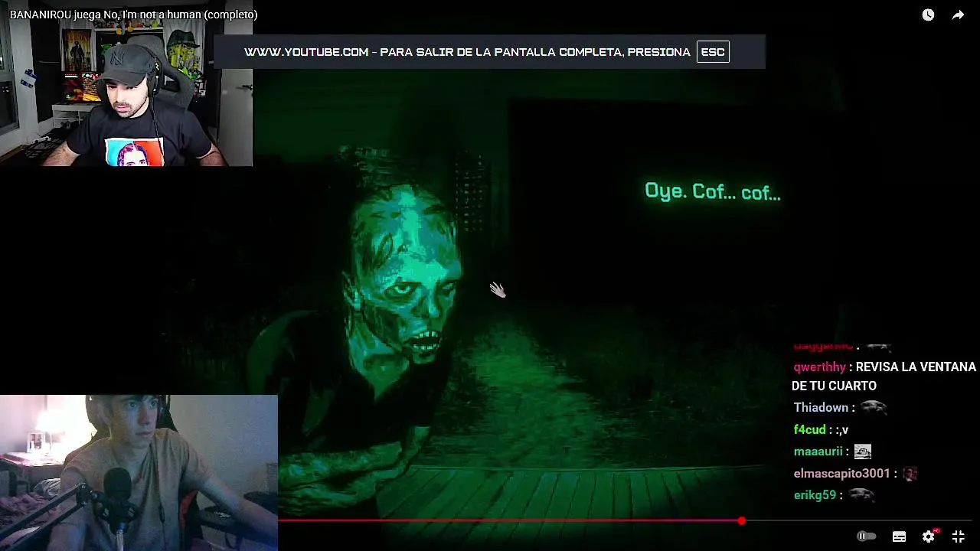Screen dimensions: 980x551
Task: Toggle the autoplay switch
Action: tap(866, 536)
